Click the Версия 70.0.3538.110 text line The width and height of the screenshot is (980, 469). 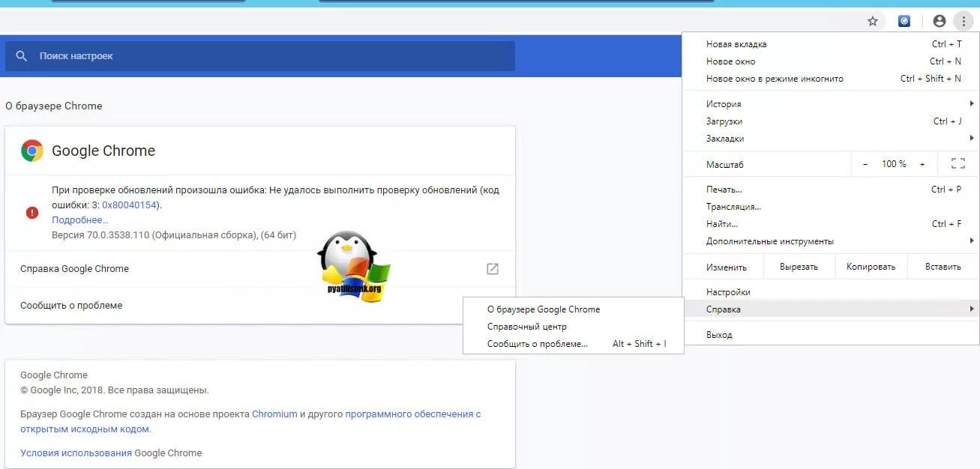(174, 235)
